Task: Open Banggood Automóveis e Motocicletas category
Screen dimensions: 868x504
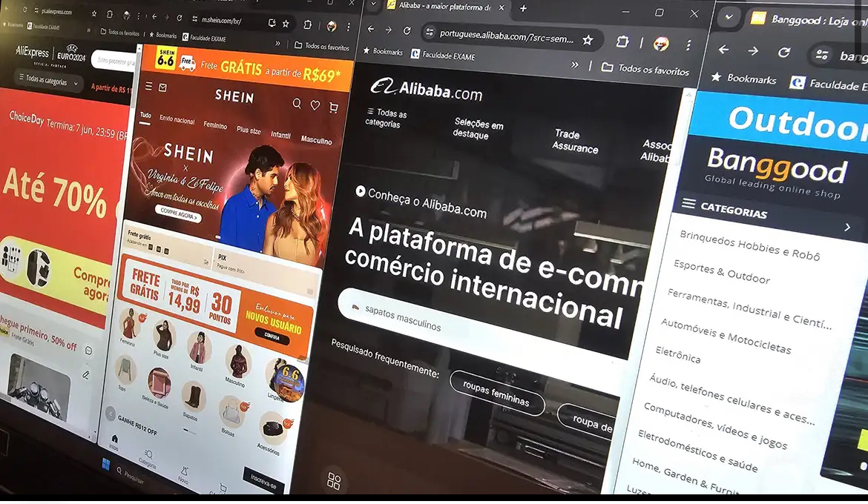Action: pos(726,336)
